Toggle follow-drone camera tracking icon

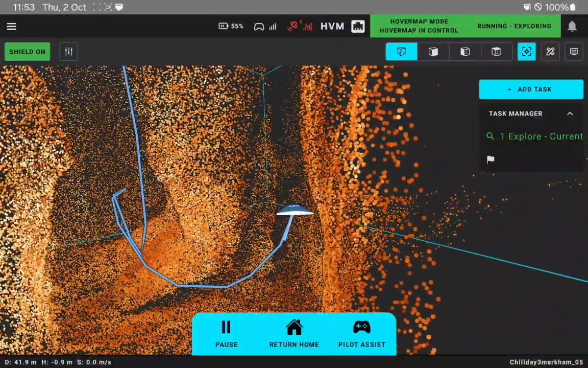tap(526, 52)
